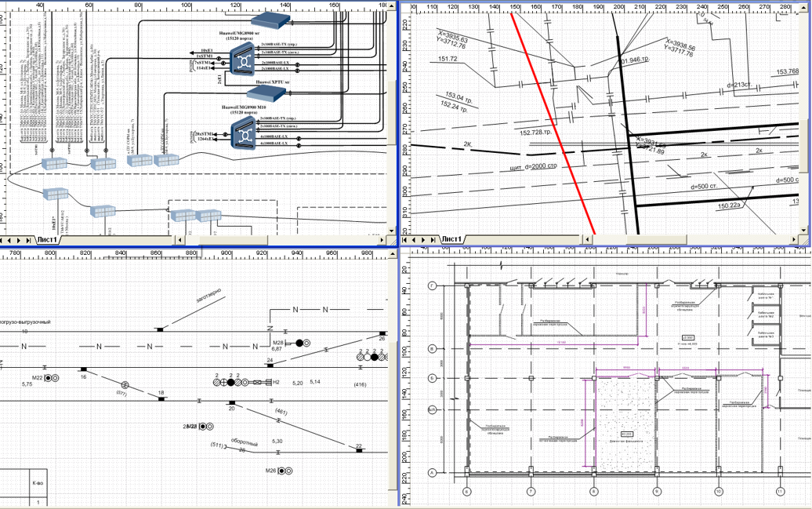This screenshot has width=812, height=509.
Task: Open the Лист1 tab in top-right map window
Action: pos(451,239)
